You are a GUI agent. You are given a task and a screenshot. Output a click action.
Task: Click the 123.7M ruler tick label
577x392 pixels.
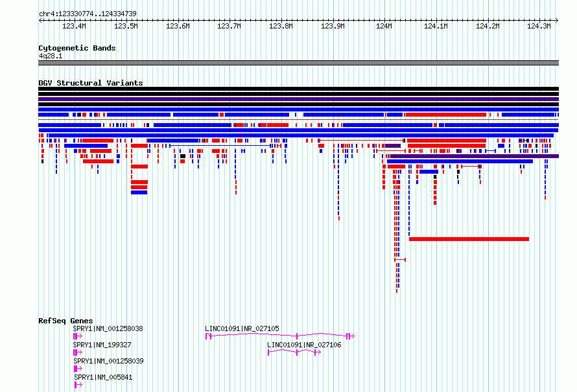(230, 26)
